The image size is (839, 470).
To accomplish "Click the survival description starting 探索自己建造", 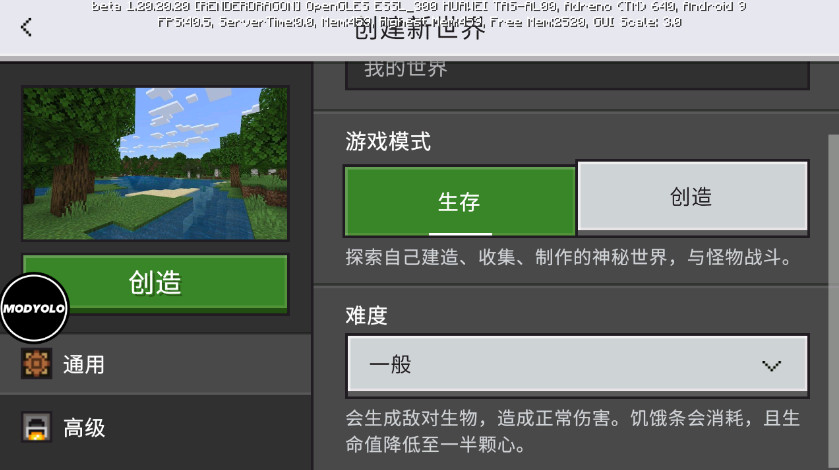I will coord(569,257).
